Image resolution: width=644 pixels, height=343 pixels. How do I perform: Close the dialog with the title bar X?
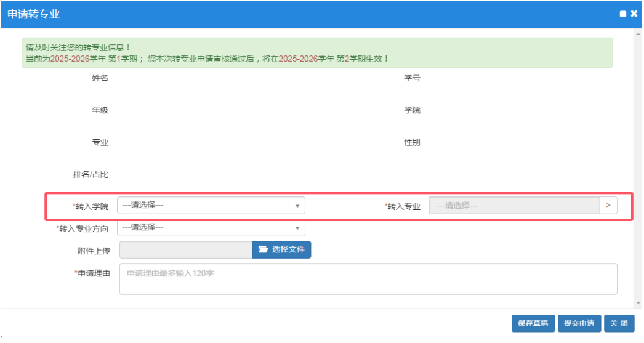click(634, 14)
